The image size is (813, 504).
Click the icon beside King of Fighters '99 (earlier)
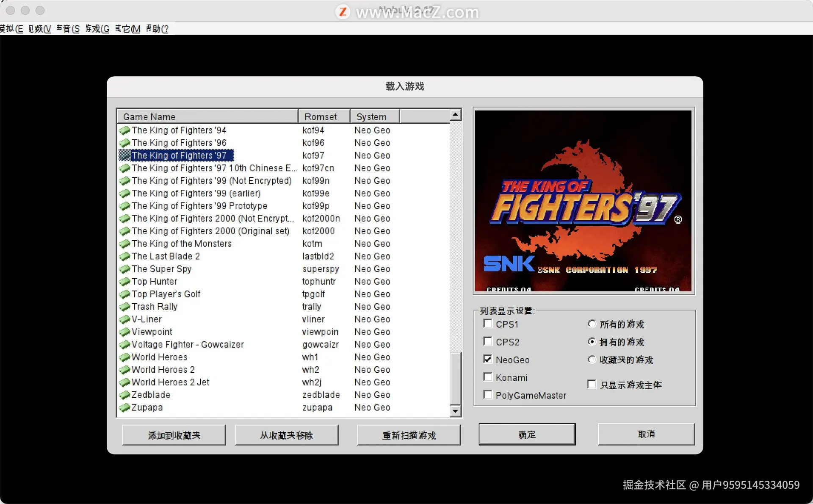point(124,194)
